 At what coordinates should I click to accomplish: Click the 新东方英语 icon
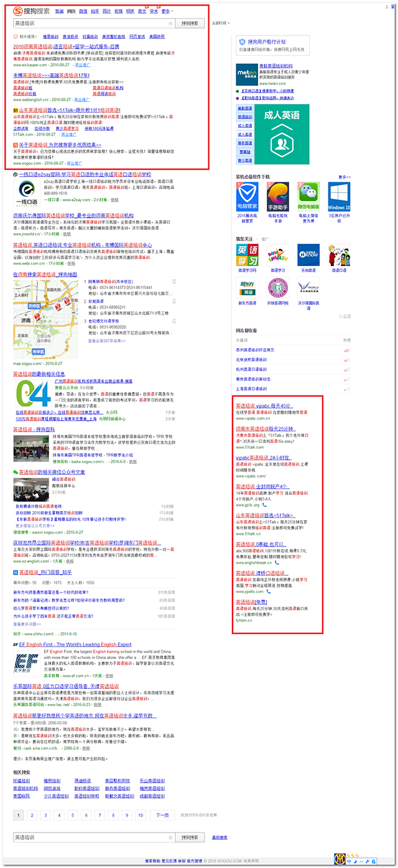click(x=248, y=289)
